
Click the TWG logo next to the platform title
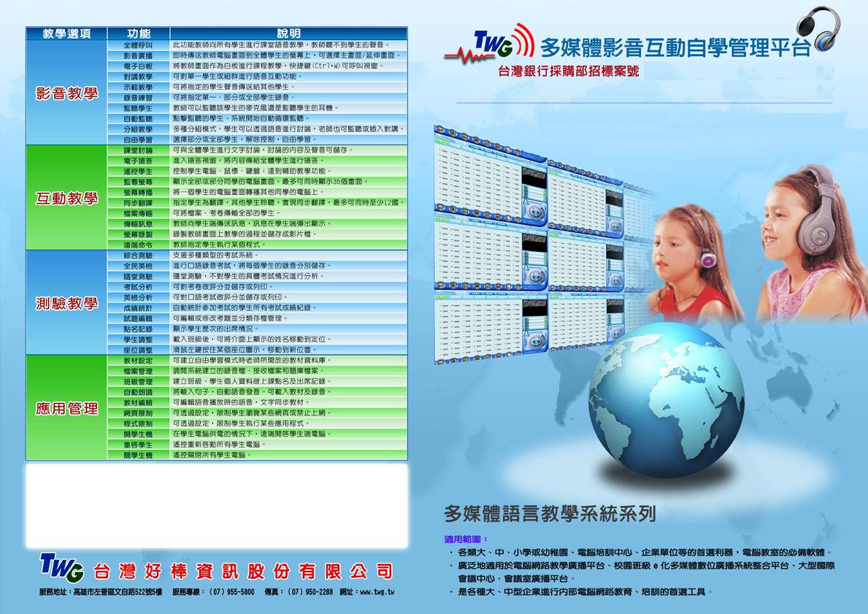coord(489,42)
